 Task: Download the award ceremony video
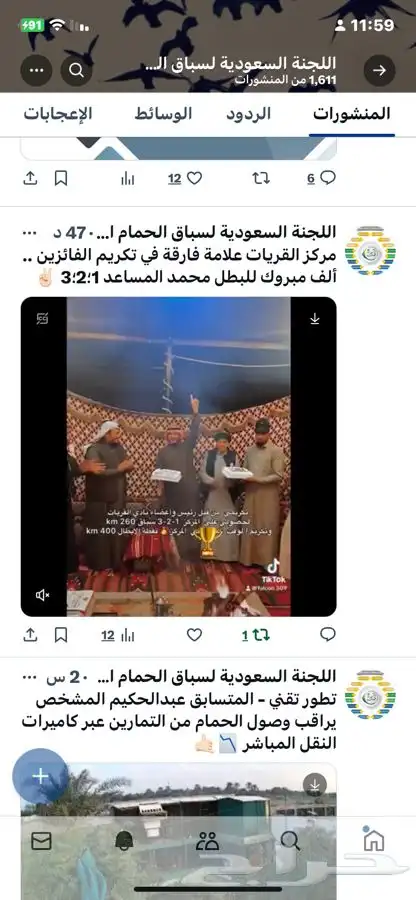(x=314, y=319)
